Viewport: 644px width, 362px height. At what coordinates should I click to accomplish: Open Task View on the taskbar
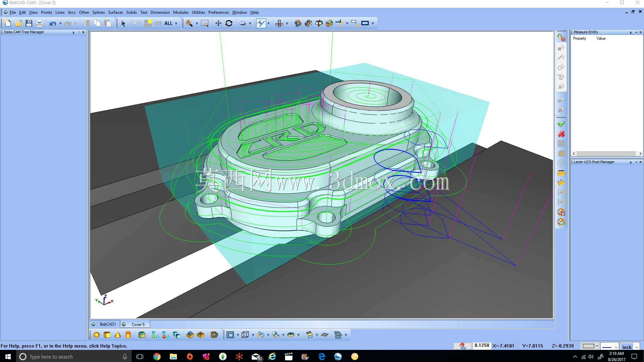coord(140,357)
